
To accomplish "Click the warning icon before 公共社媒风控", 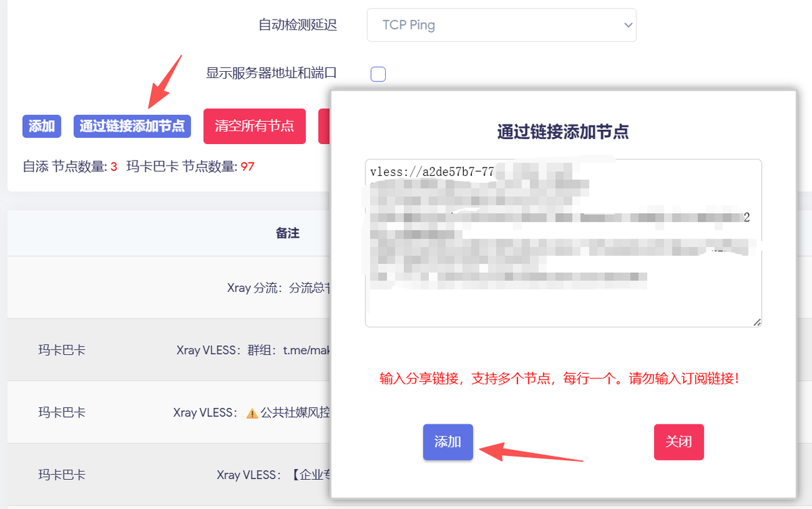I will [252, 413].
